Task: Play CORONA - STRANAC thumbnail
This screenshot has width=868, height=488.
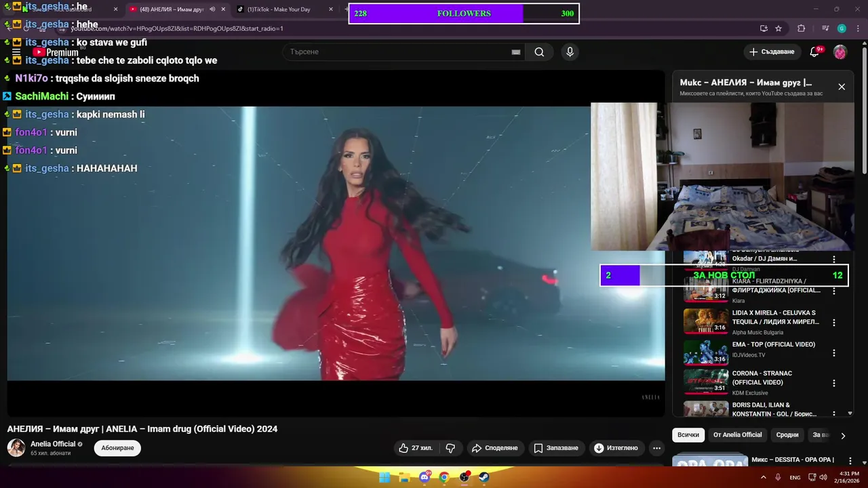Action: tap(705, 382)
